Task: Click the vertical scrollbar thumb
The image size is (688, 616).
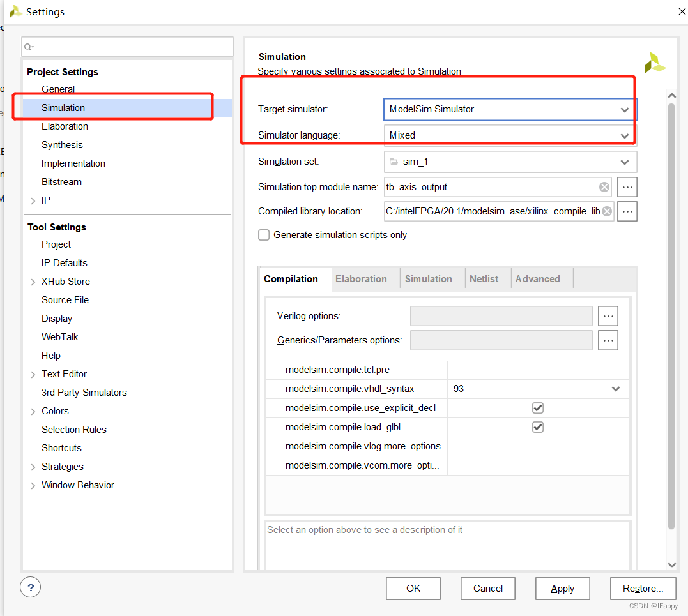Action: (671, 316)
